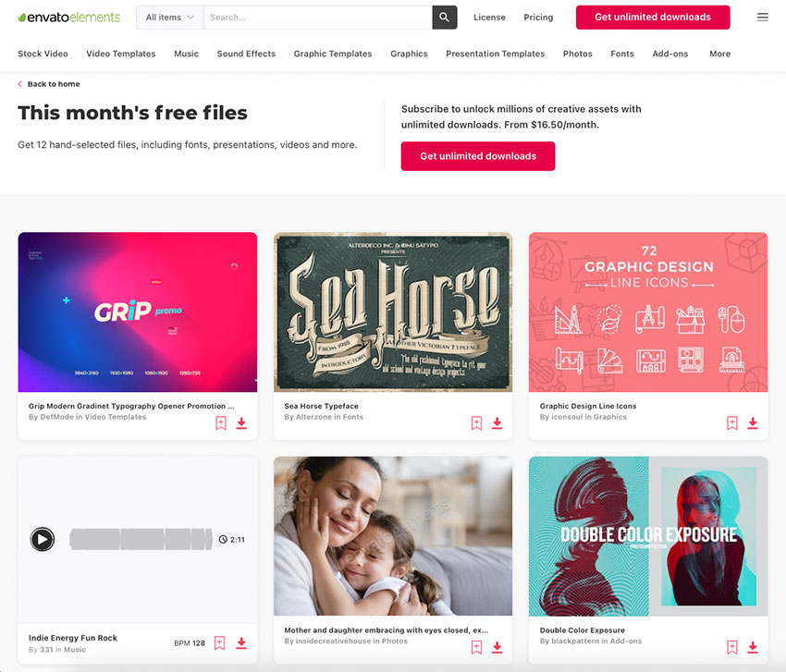Toggle bookmark on Double Color Exposure
786x672 pixels.
click(x=732, y=647)
